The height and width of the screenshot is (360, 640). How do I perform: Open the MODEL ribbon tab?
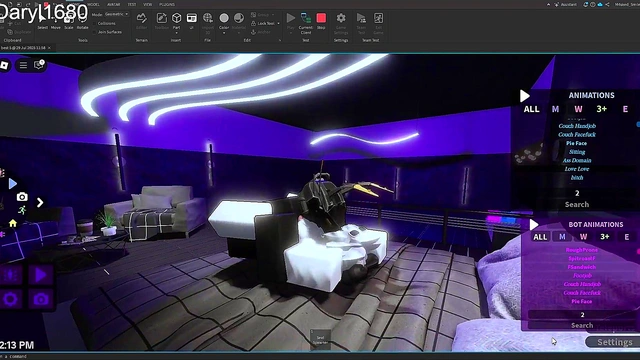coord(93,4)
